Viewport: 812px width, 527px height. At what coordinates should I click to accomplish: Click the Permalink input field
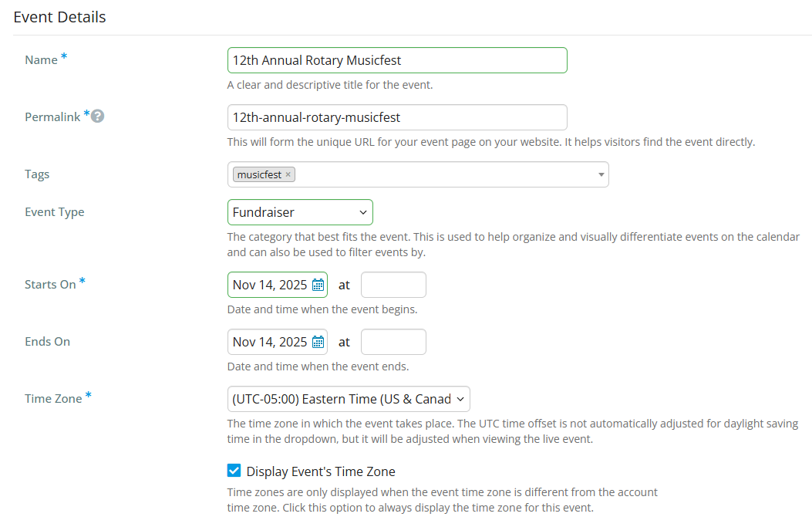397,117
